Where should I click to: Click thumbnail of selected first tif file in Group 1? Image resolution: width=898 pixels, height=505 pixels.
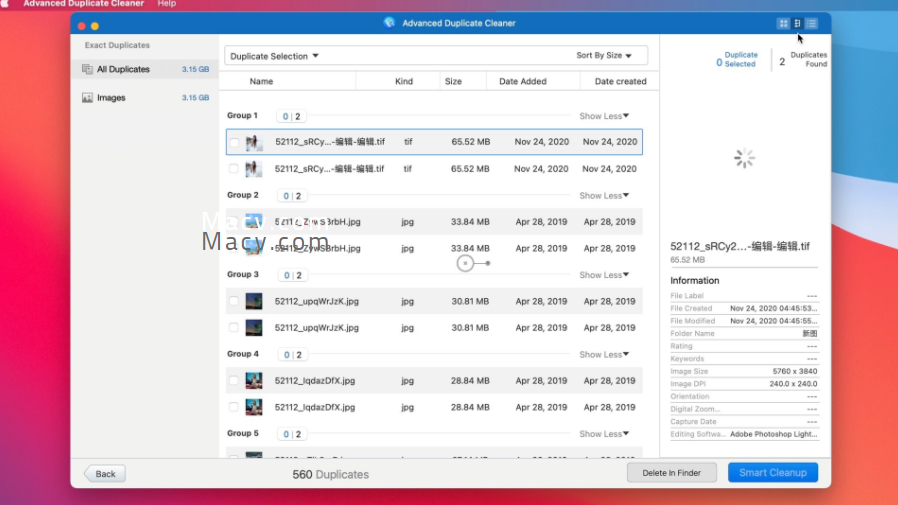point(254,142)
